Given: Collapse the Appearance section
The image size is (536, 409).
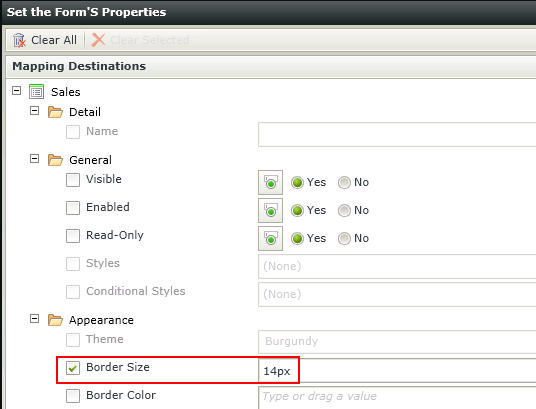Looking at the screenshot, I should pyautogui.click(x=35, y=319).
